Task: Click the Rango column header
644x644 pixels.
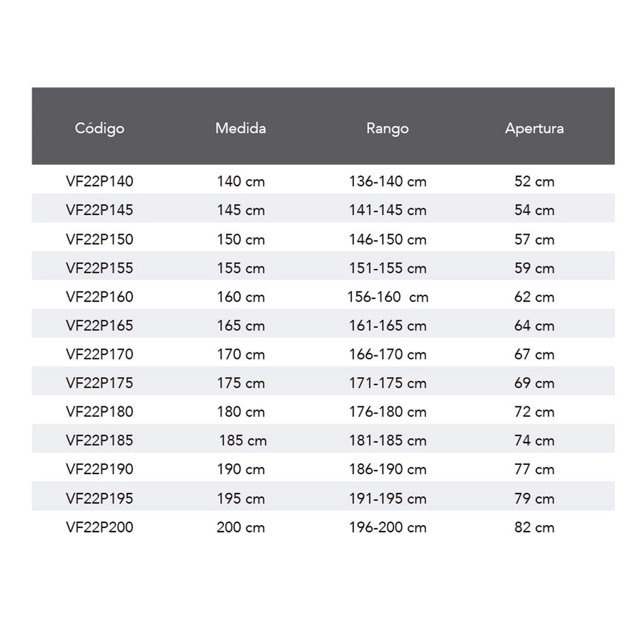Action: [388, 128]
